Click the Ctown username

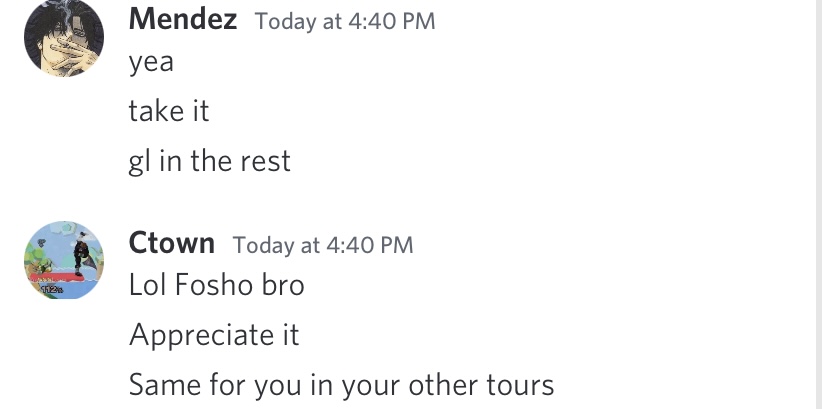pyautogui.click(x=172, y=243)
